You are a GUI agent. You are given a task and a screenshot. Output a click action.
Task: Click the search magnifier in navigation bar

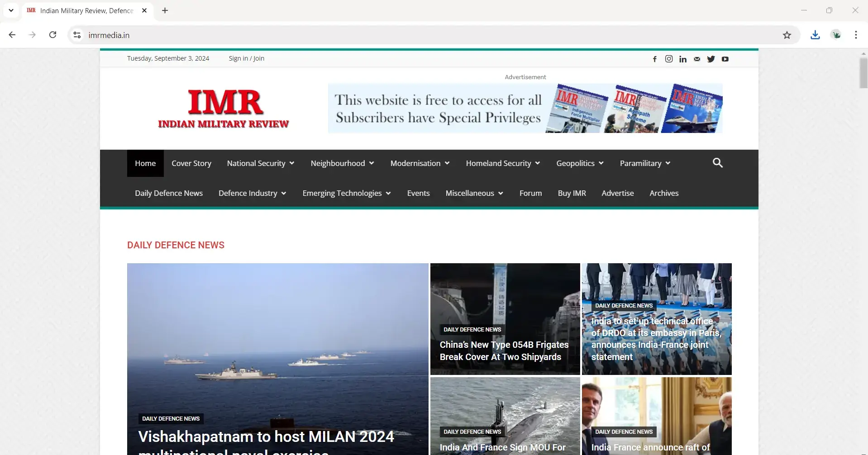[x=717, y=163]
